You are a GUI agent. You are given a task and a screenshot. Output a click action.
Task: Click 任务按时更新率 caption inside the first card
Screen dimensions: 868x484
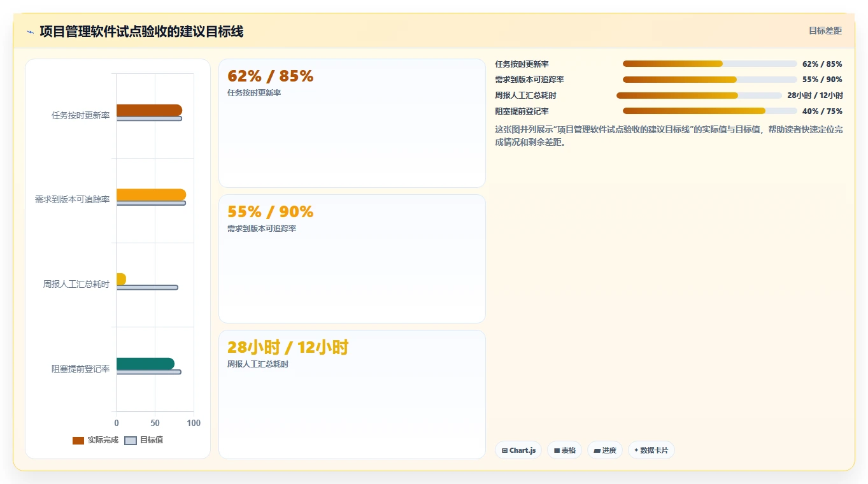coord(254,93)
